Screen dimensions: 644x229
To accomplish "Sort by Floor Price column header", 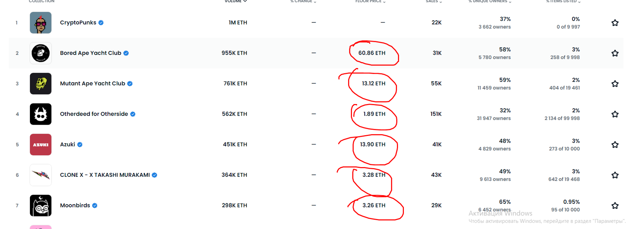I will coord(370,1).
